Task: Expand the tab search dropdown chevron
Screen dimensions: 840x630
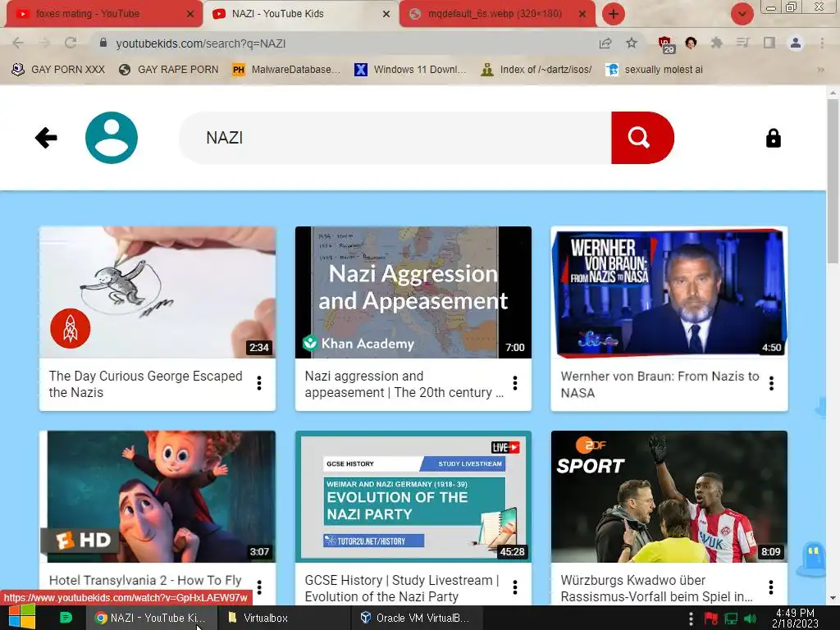Action: point(742,14)
